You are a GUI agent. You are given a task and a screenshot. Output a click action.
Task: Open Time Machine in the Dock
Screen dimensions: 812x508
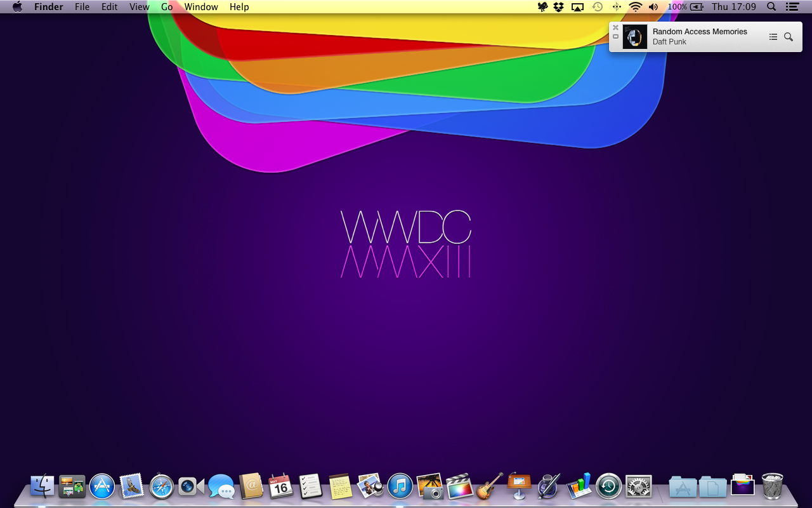(x=608, y=486)
